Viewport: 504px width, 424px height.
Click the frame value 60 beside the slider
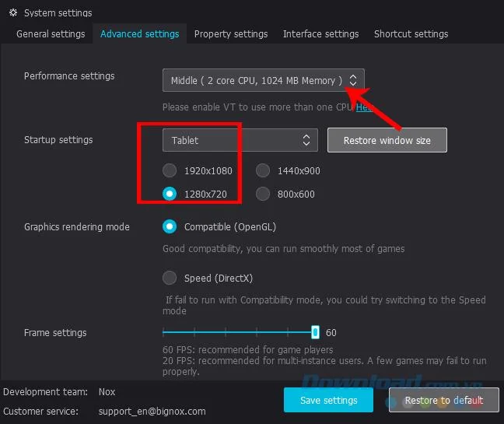coord(331,332)
